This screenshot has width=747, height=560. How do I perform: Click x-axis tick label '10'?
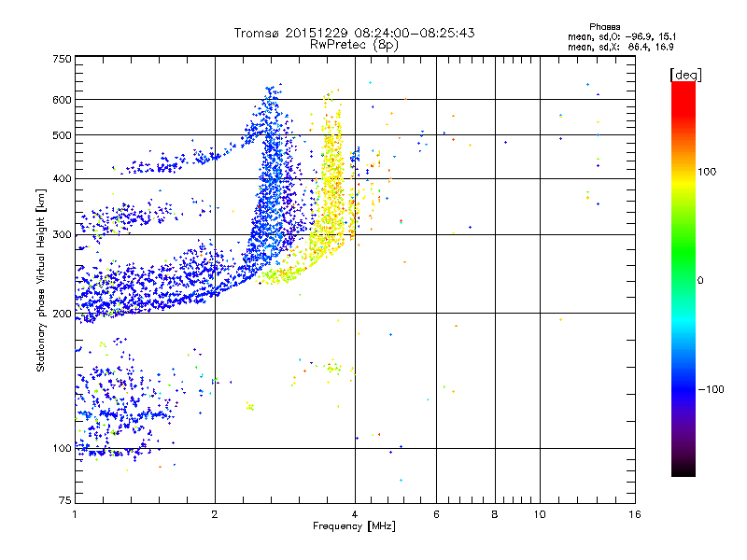coord(540,514)
